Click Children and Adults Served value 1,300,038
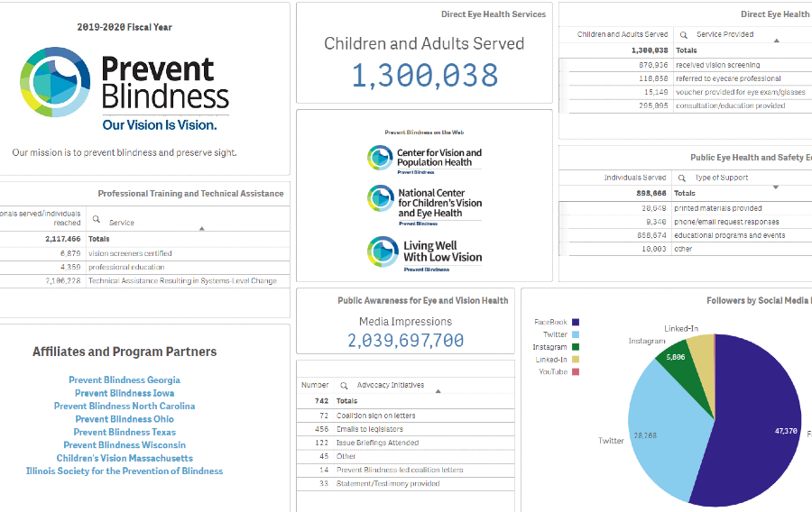The height and width of the screenshot is (512, 812). click(425, 75)
